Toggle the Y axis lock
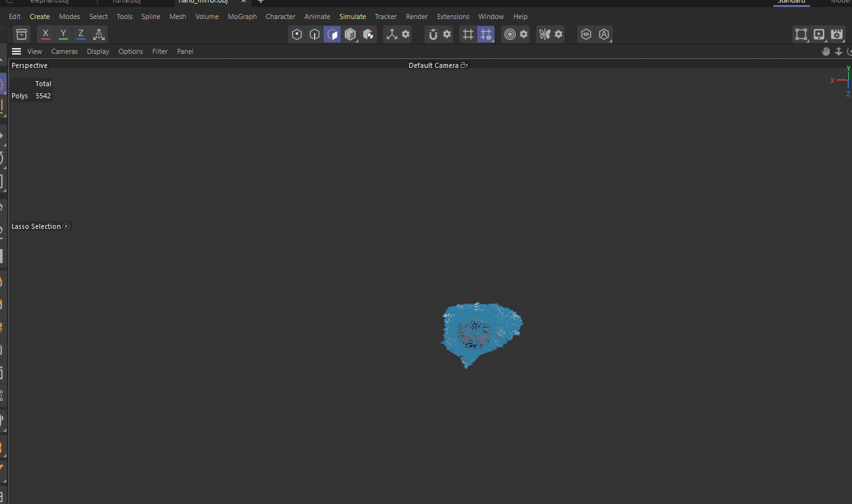The width and height of the screenshot is (852, 504). 62,34
